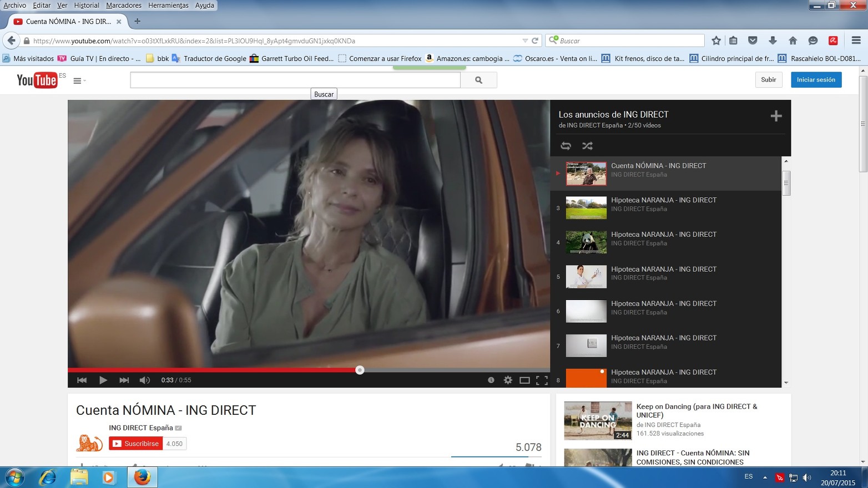Open the currently playing Cuenta NÓMINA playlist entry

click(665, 174)
